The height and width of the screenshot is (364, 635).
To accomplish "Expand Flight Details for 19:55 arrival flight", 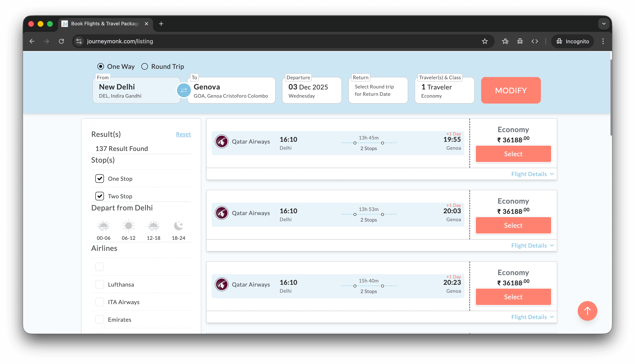I will [532, 174].
